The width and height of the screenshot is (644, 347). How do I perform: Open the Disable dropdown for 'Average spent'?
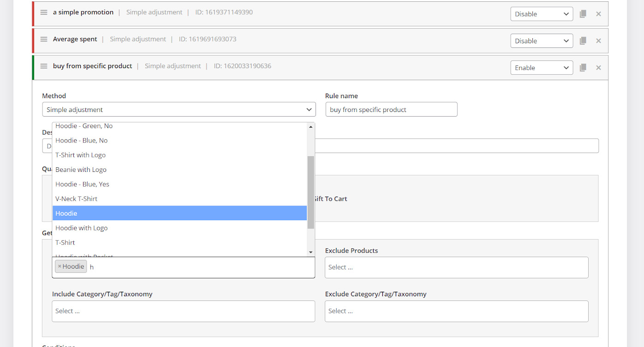tap(541, 41)
